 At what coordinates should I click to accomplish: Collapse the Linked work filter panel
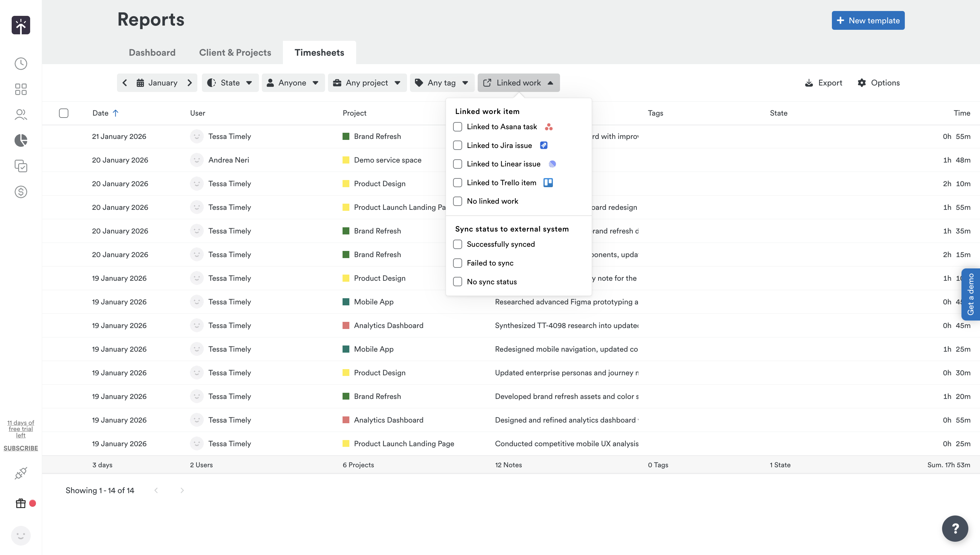[x=519, y=83]
